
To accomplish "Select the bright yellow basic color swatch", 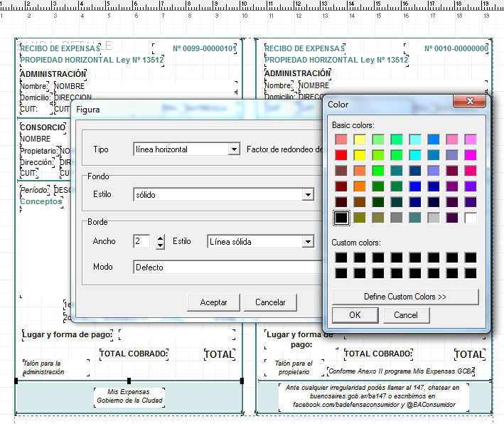I will tap(360, 155).
